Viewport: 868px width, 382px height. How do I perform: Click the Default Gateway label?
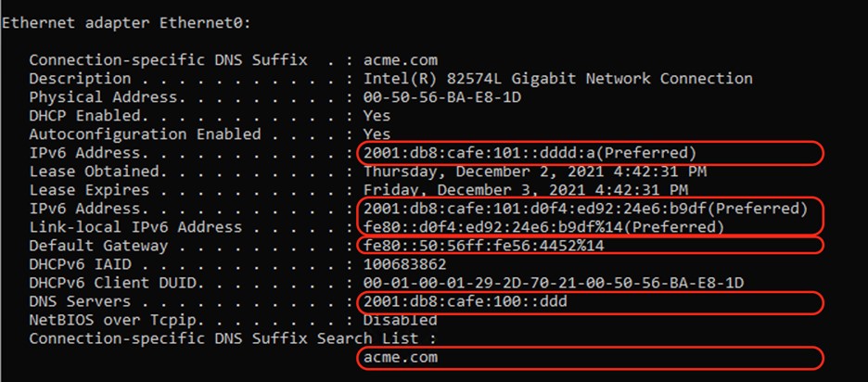point(98,246)
